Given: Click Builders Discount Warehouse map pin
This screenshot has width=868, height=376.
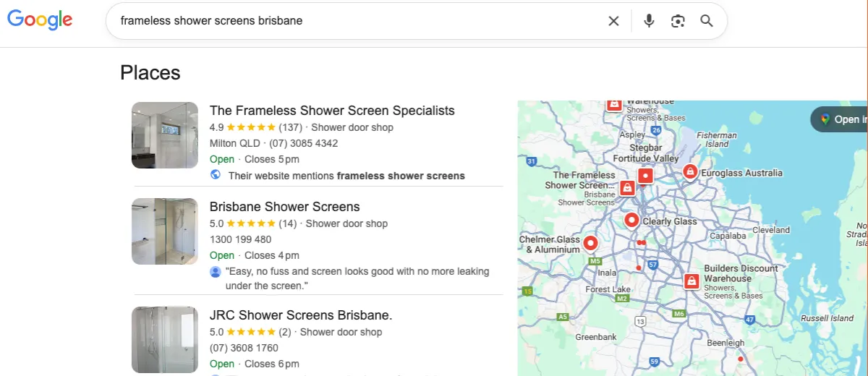Looking at the screenshot, I should [x=692, y=281].
